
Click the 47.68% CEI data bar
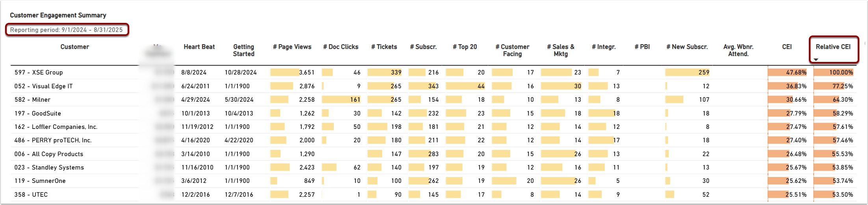pyautogui.click(x=787, y=73)
